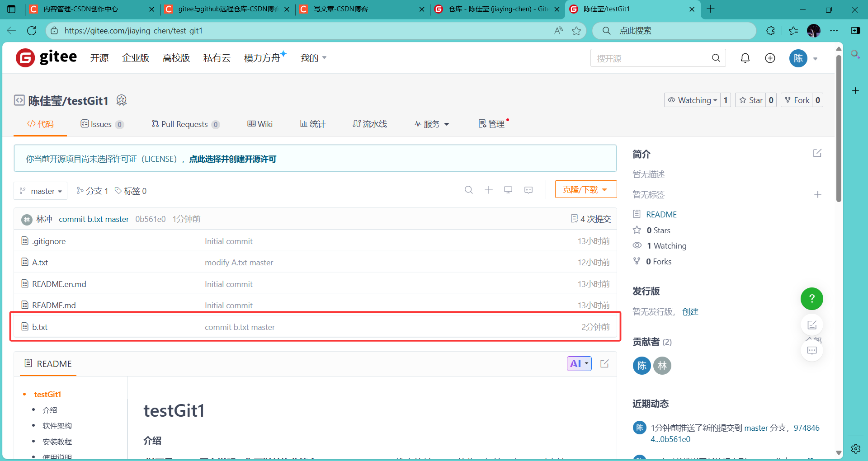The image size is (868, 461).
Task: Open notifications bell icon
Action: 745,58
